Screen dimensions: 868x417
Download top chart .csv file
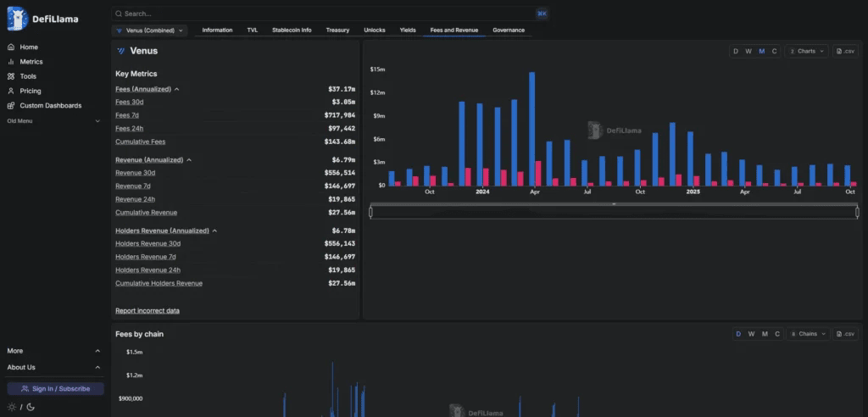pyautogui.click(x=845, y=51)
